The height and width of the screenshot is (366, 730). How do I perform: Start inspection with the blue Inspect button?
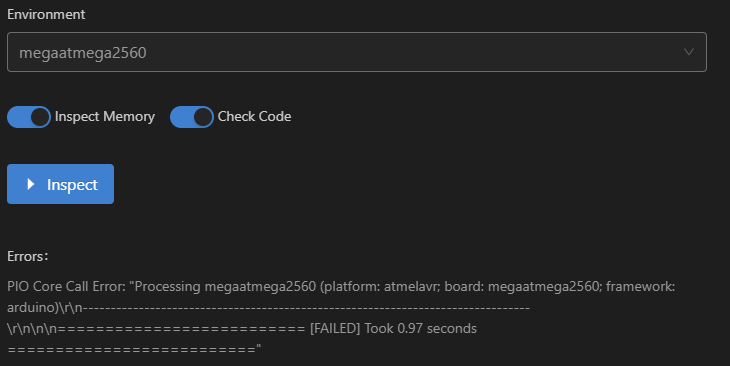coord(61,184)
